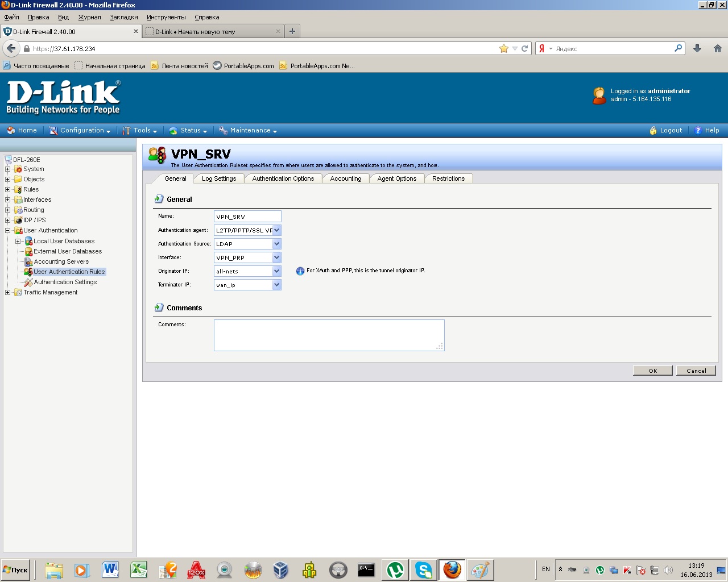Go to Home in navigation bar

[22, 130]
